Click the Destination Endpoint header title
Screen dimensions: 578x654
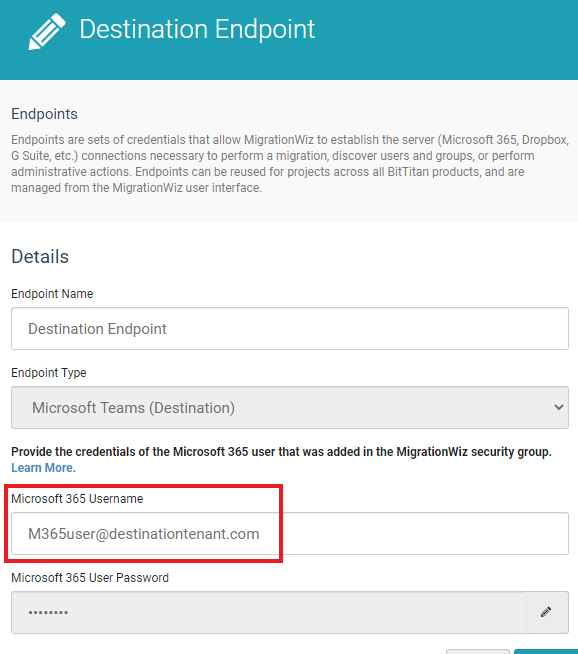[197, 29]
